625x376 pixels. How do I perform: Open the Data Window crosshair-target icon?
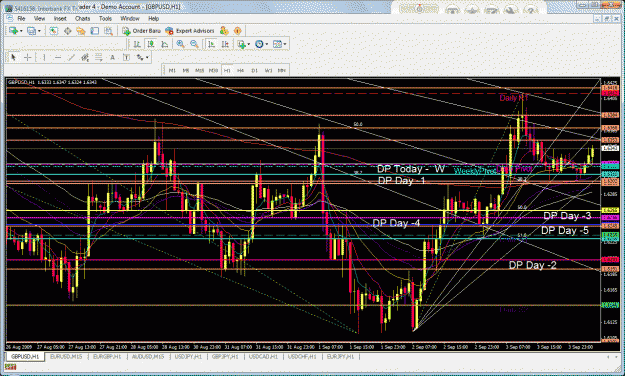(67, 31)
